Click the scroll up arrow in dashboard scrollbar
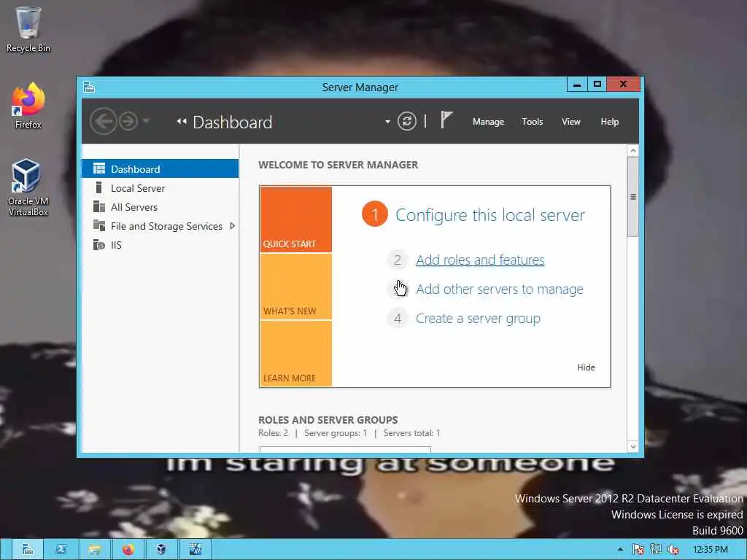The image size is (747, 560). coord(632,151)
